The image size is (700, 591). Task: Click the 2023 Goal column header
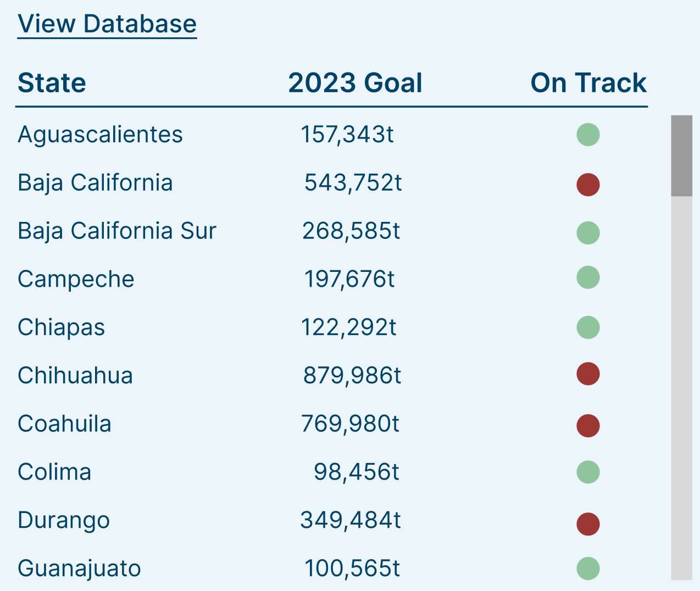click(355, 83)
